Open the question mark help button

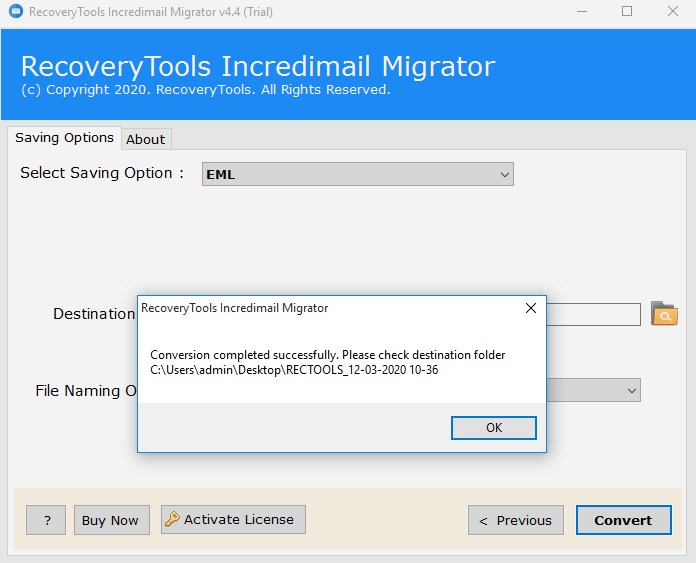(46, 520)
